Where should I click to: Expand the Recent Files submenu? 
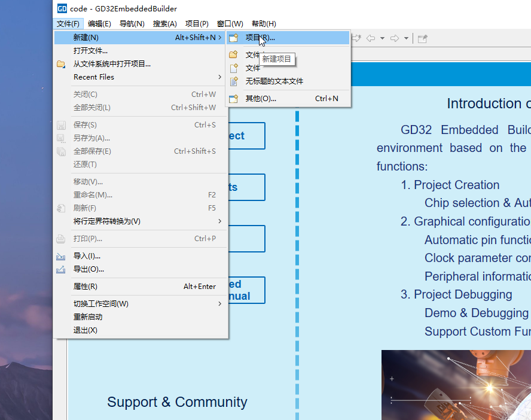(219, 77)
